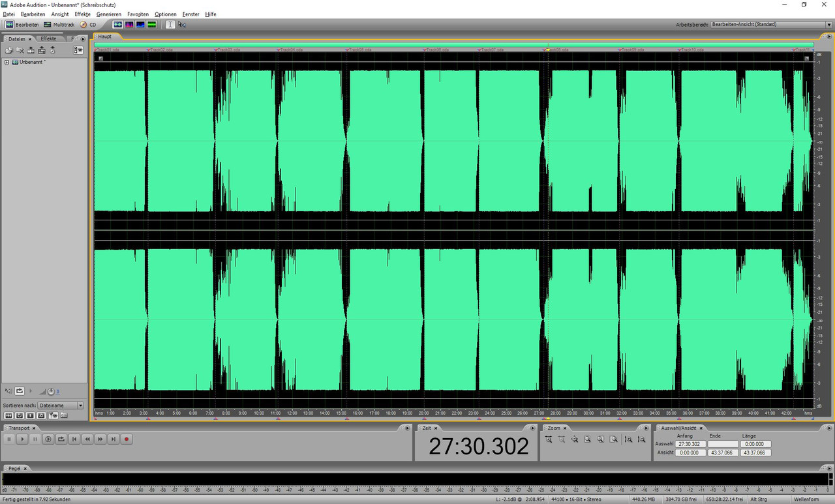Open the Sortieren nach Dateiname dropdown
This screenshot has width=835, height=504.
61,406
